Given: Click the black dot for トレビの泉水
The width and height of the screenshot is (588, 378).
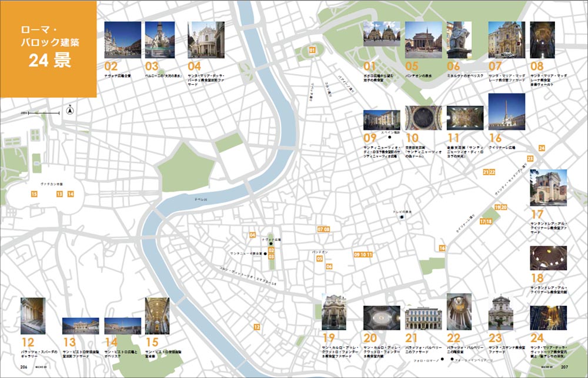Looking at the screenshot, I should point(402,217).
